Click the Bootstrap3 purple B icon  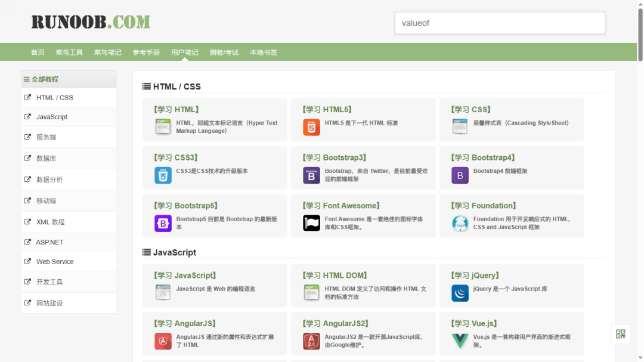click(x=311, y=175)
